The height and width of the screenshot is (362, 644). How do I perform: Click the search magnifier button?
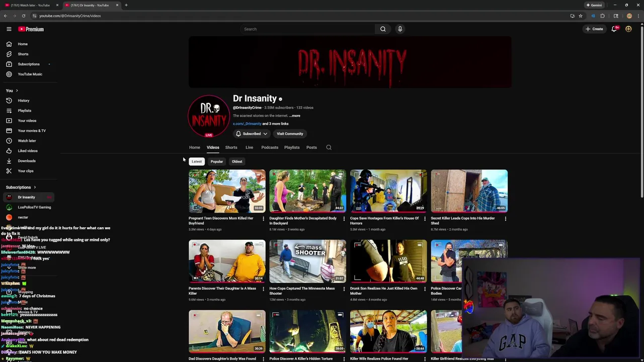click(x=383, y=29)
